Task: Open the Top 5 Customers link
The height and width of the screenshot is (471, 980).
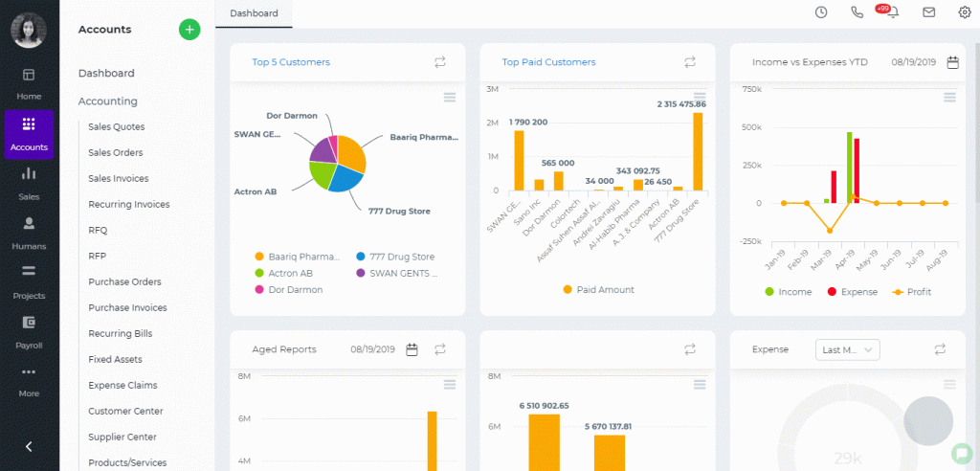Action: coord(291,62)
